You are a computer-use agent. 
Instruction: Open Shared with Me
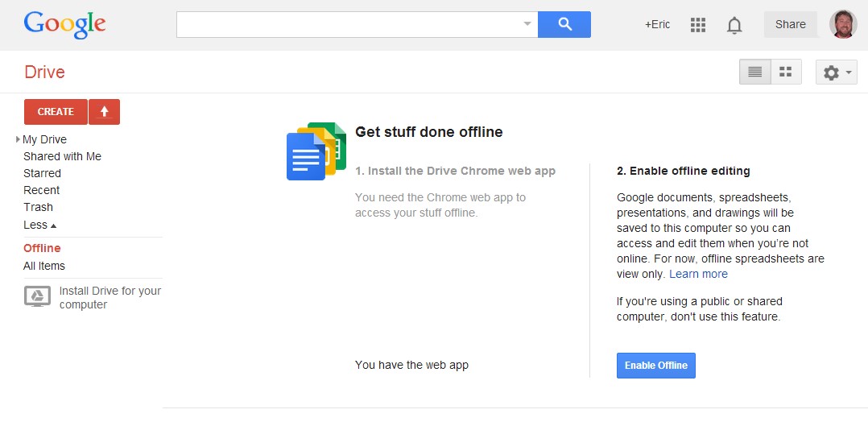tap(62, 156)
